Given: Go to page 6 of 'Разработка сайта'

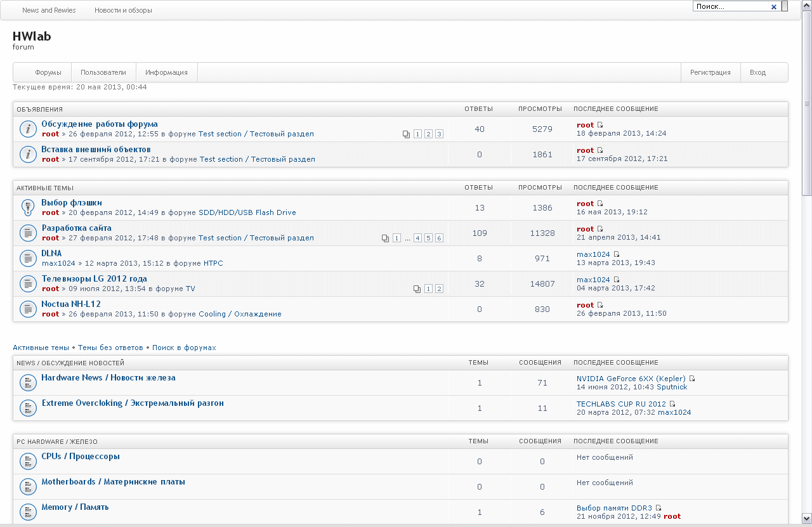Looking at the screenshot, I should [439, 238].
